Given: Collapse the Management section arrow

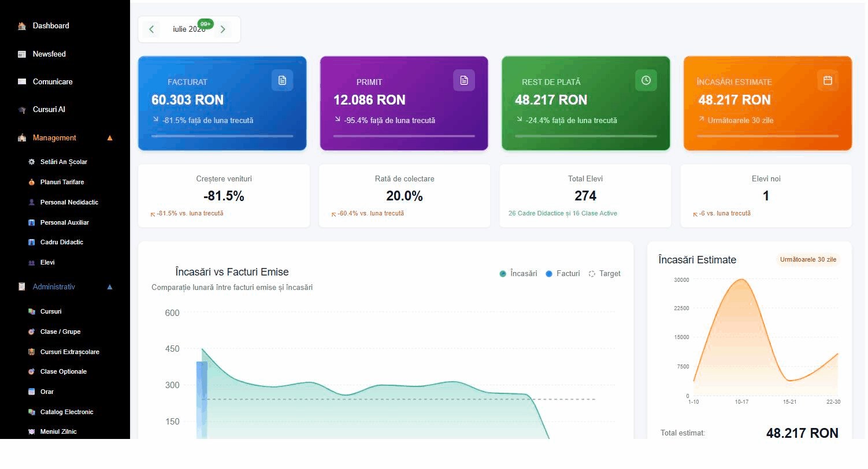Looking at the screenshot, I should pos(110,138).
